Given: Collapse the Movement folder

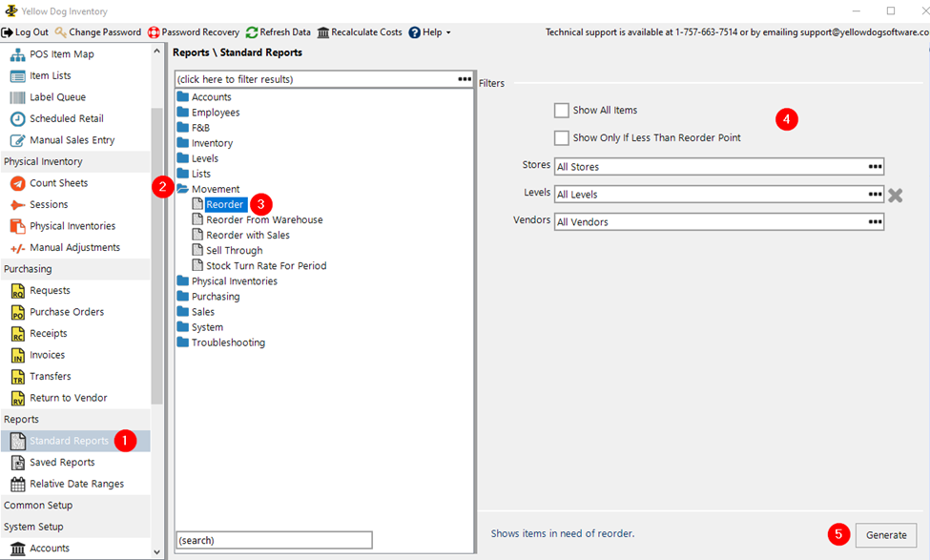Looking at the screenshot, I should coord(183,189).
